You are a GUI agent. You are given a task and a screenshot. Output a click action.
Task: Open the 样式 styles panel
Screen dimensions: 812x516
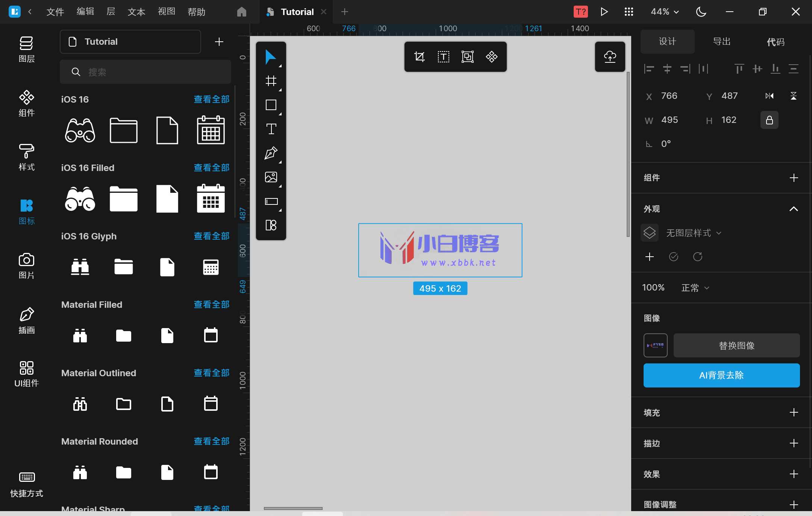click(x=26, y=157)
